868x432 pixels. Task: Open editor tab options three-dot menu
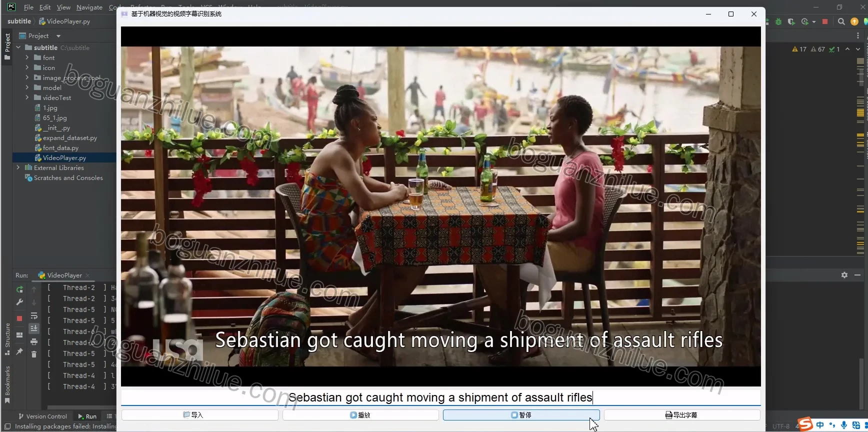858,36
